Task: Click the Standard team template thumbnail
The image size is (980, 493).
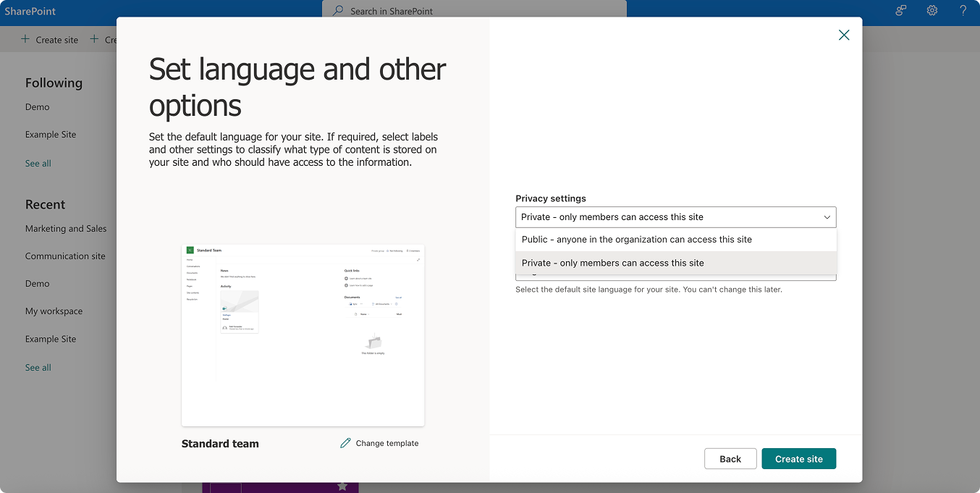Action: point(303,334)
